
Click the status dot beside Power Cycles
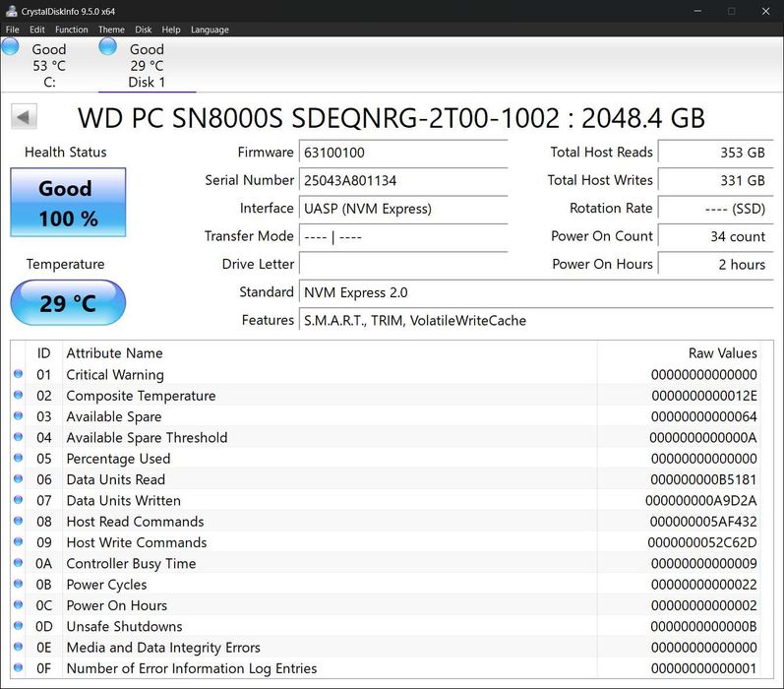pyautogui.click(x=19, y=584)
